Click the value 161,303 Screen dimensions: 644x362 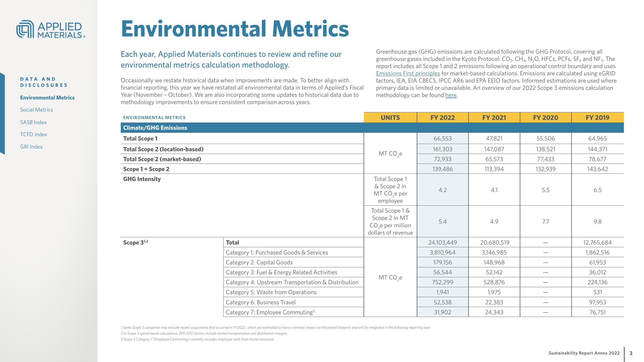click(x=442, y=149)
